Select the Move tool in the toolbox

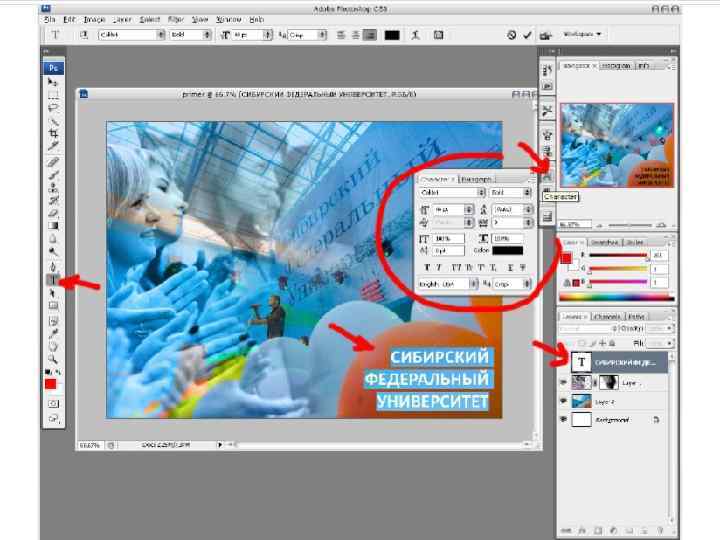click(53, 82)
